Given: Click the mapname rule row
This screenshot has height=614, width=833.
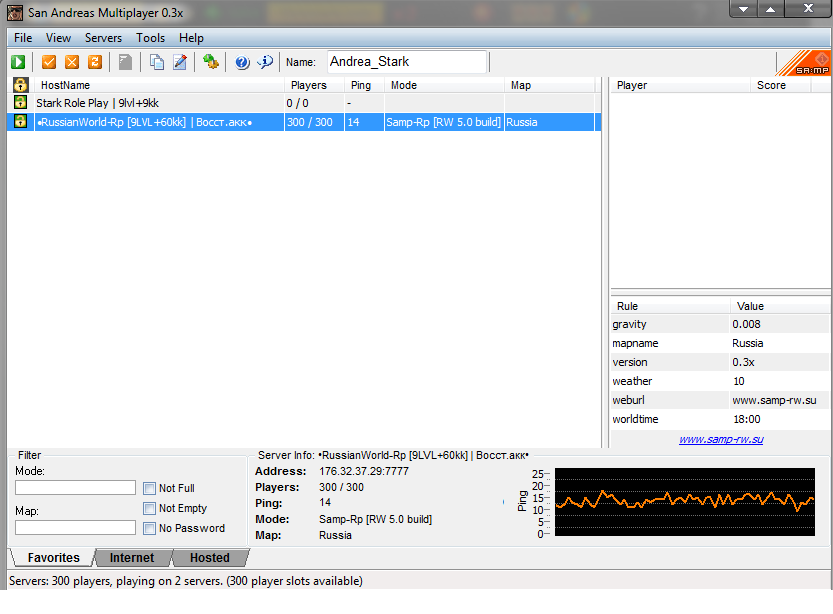Looking at the screenshot, I should 720,343.
